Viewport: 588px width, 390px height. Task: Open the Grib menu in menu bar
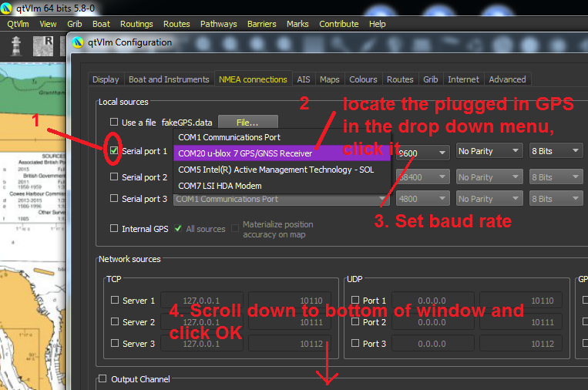[x=75, y=24]
